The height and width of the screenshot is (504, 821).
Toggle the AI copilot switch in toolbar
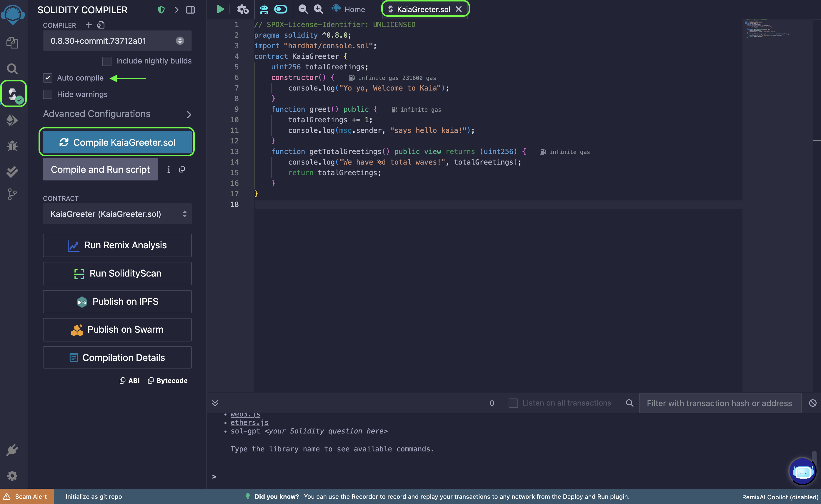pos(281,9)
